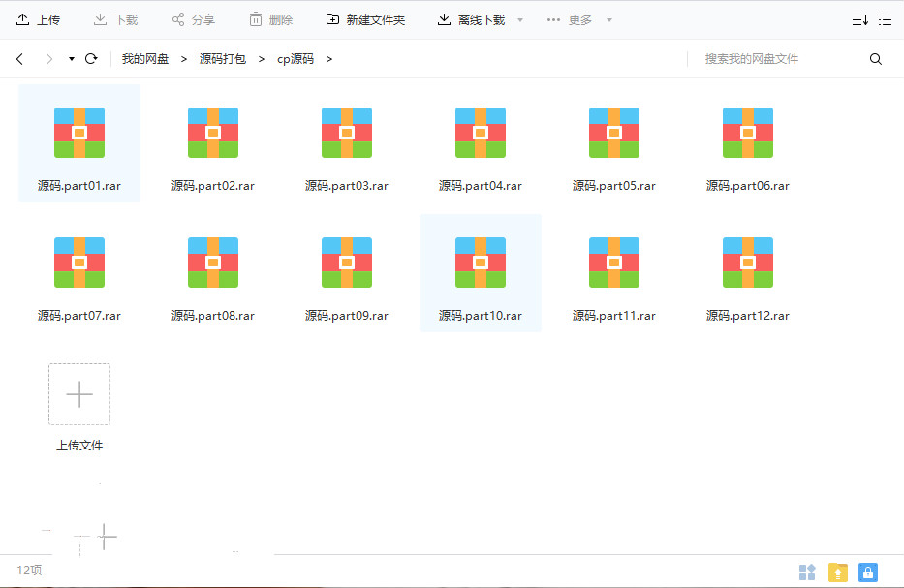904x588 pixels.
Task: Click the 源码.part11.rar file name
Action: pos(614,316)
